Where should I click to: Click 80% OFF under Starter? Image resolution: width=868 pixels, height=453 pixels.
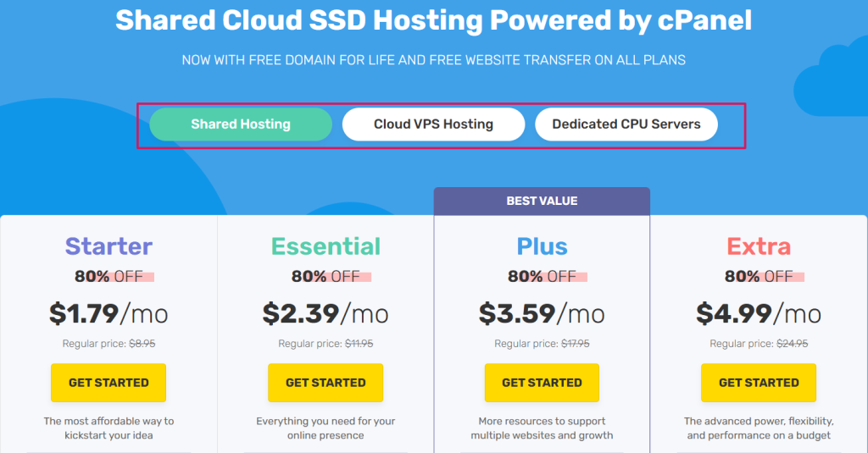click(108, 276)
